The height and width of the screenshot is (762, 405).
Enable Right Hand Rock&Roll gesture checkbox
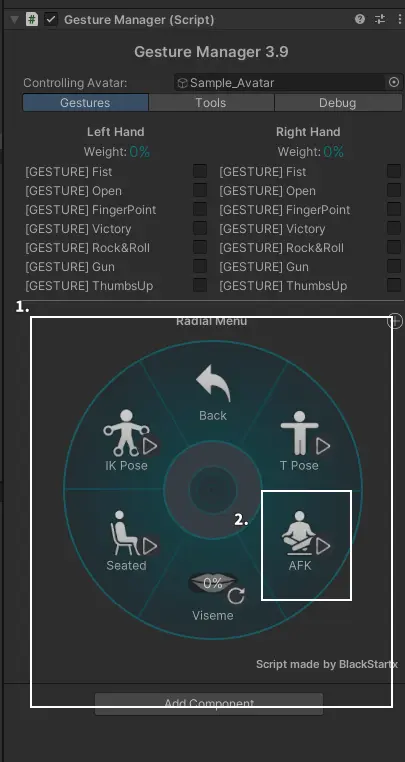(x=394, y=247)
